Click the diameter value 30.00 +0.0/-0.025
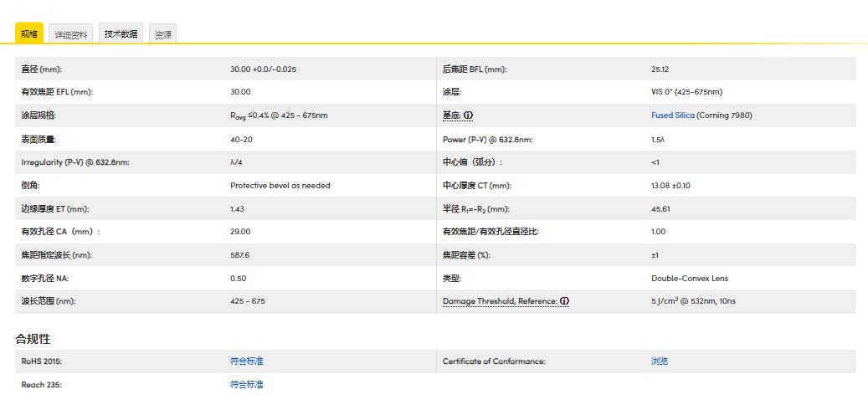868x410 pixels. point(263,69)
